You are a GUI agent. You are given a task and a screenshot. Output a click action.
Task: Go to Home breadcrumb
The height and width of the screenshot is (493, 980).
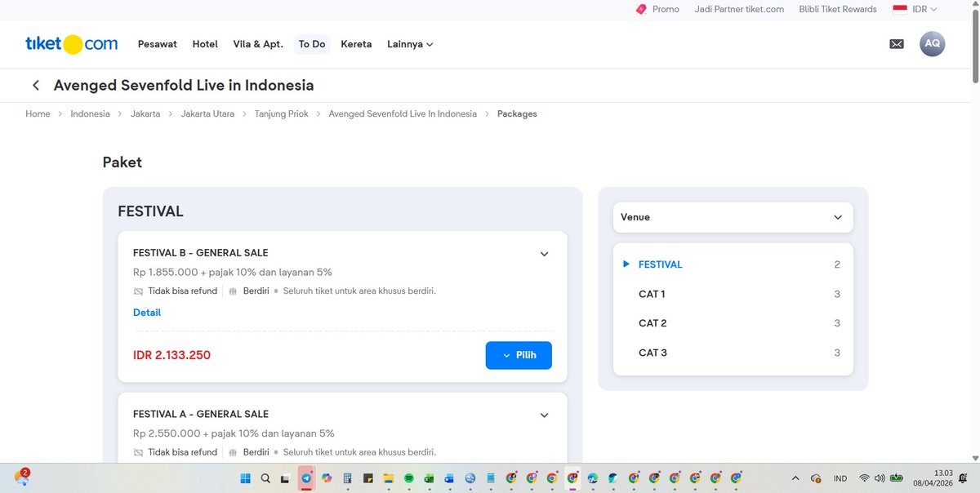38,113
